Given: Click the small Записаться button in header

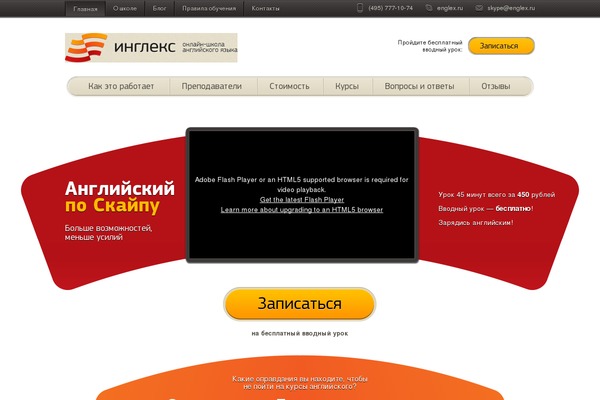Looking at the screenshot, I should coord(501,46).
